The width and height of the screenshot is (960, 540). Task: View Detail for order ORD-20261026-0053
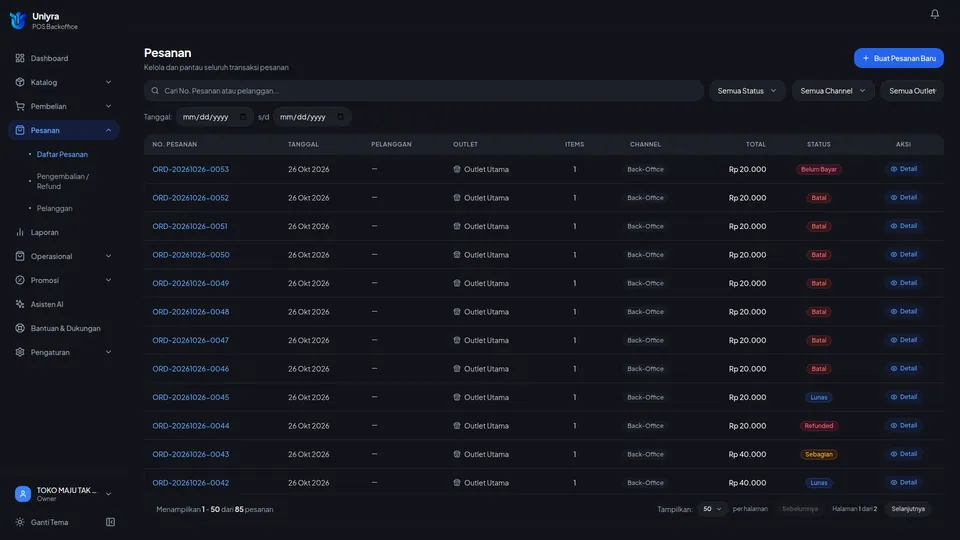[x=904, y=169]
